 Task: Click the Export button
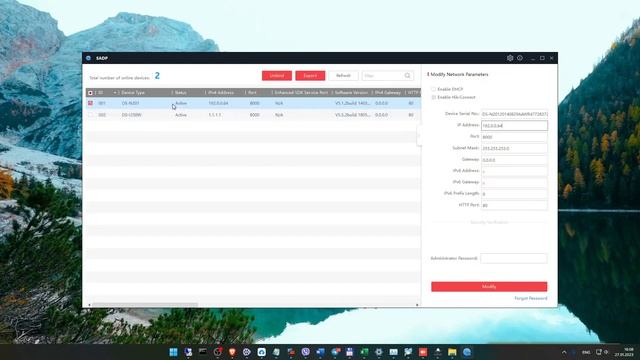pyautogui.click(x=310, y=76)
